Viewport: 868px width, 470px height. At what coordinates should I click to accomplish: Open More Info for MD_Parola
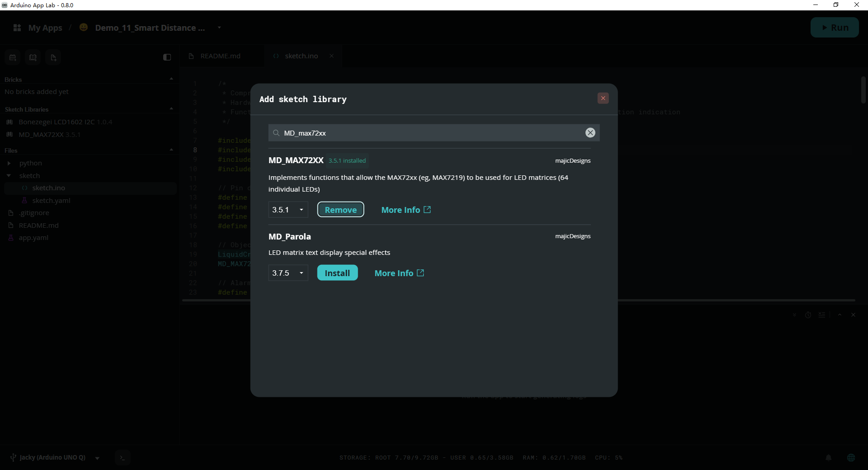(x=400, y=273)
